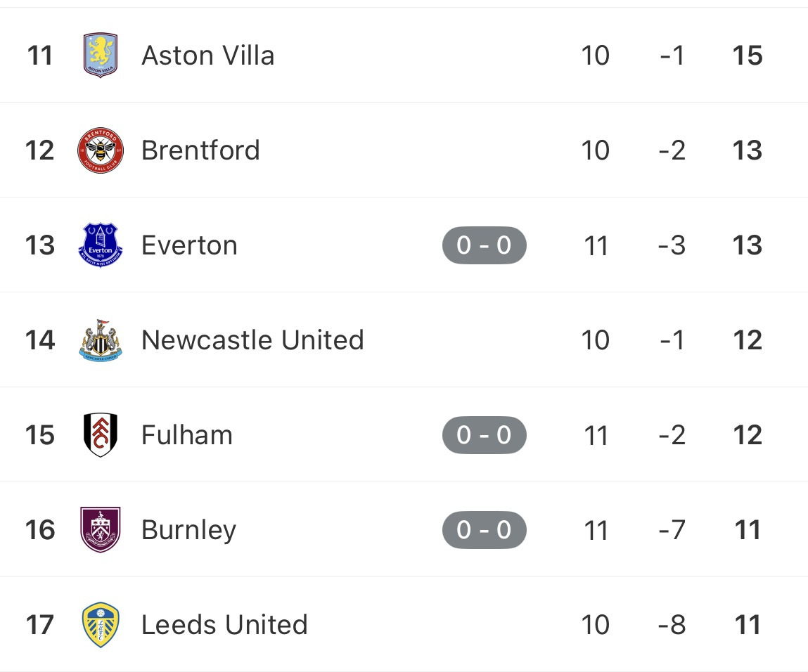
Task: Click the Leeds United badge icon
Action: (x=101, y=625)
